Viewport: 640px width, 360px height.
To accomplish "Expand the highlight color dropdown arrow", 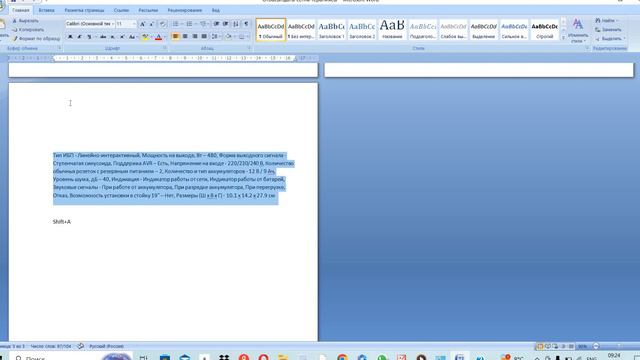I will tap(150, 37).
